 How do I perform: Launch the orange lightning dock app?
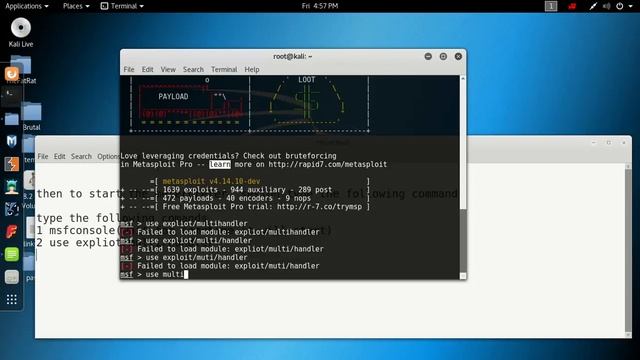pos(11,164)
